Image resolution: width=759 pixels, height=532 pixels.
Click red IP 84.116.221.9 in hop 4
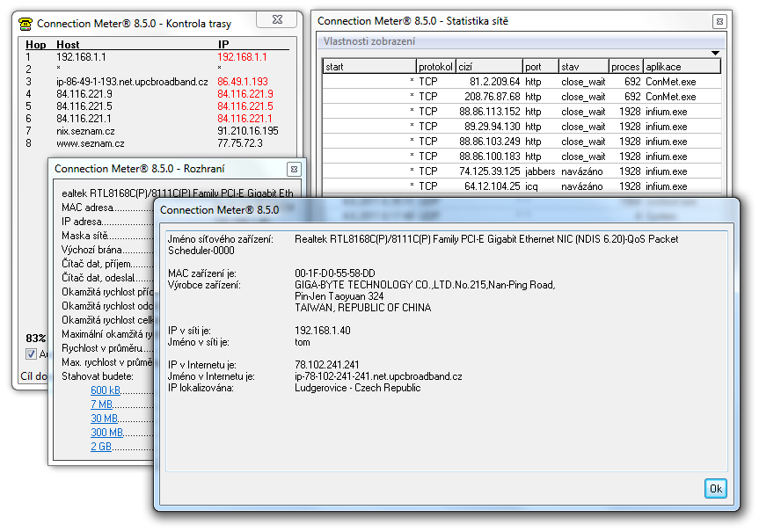pos(244,93)
